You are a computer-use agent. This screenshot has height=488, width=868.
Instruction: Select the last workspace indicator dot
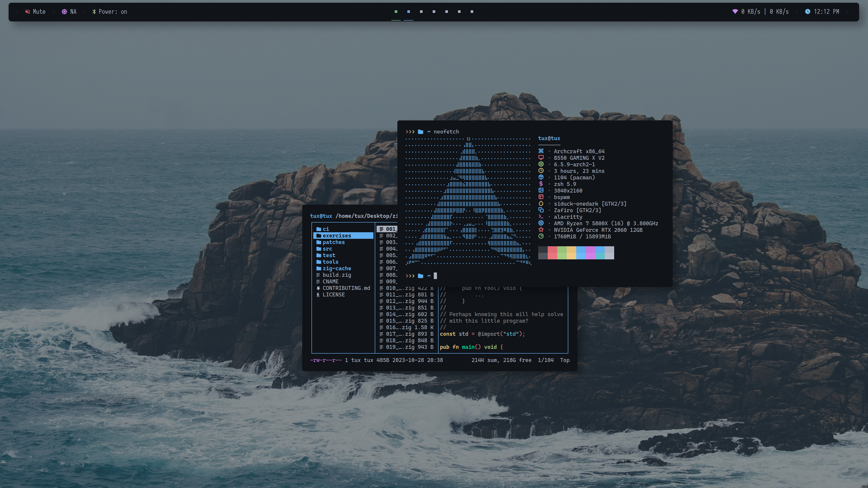point(472,12)
